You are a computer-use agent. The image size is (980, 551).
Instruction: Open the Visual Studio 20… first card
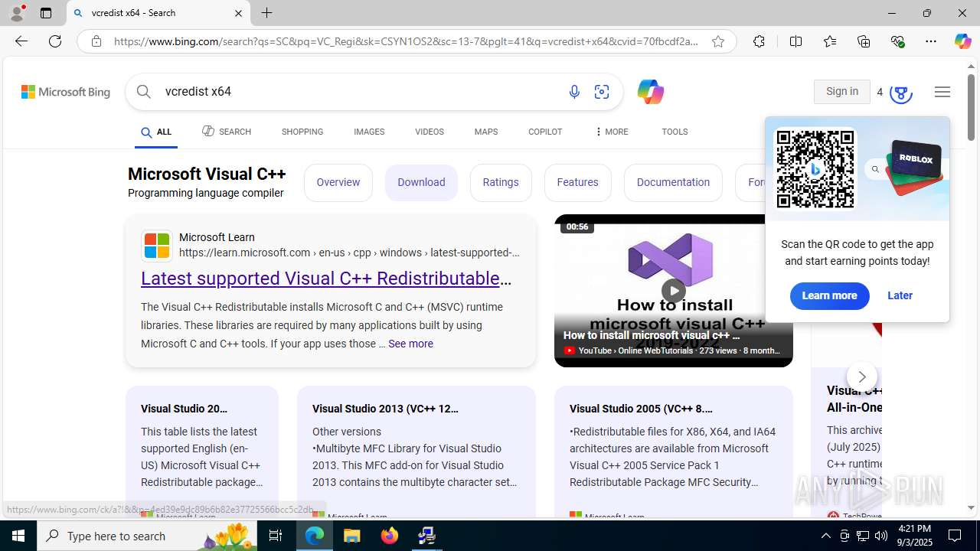(x=202, y=452)
